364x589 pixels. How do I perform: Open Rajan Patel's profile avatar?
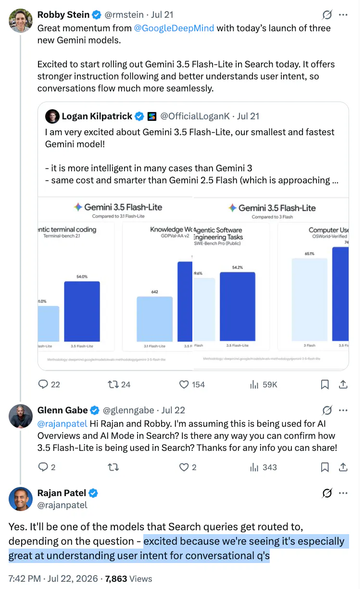[x=21, y=499]
